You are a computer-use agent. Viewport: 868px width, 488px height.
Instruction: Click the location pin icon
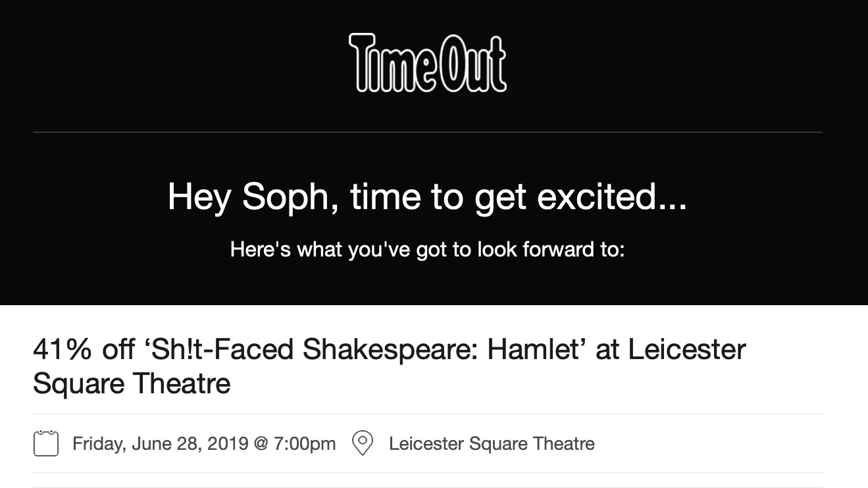pos(363,443)
